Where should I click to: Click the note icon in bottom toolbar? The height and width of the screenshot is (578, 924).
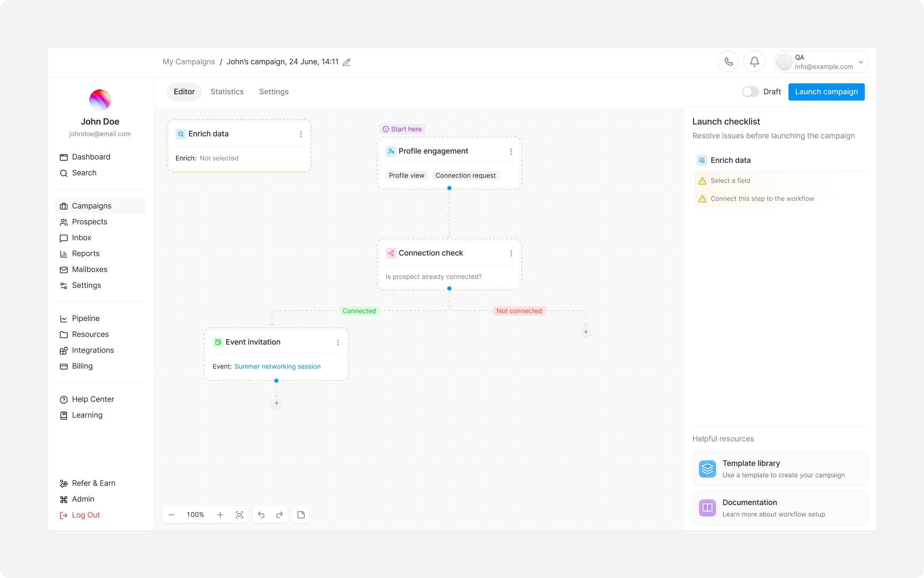pyautogui.click(x=301, y=515)
